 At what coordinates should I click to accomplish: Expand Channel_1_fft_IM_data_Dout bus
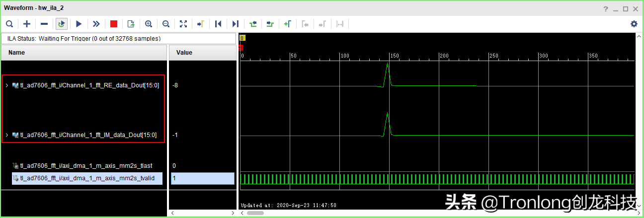[6, 135]
